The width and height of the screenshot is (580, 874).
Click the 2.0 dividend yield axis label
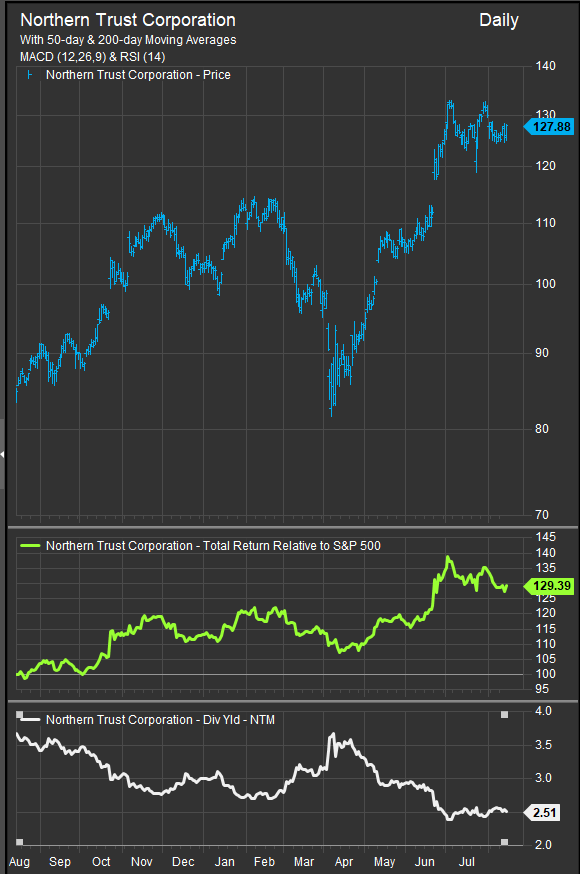(543, 845)
